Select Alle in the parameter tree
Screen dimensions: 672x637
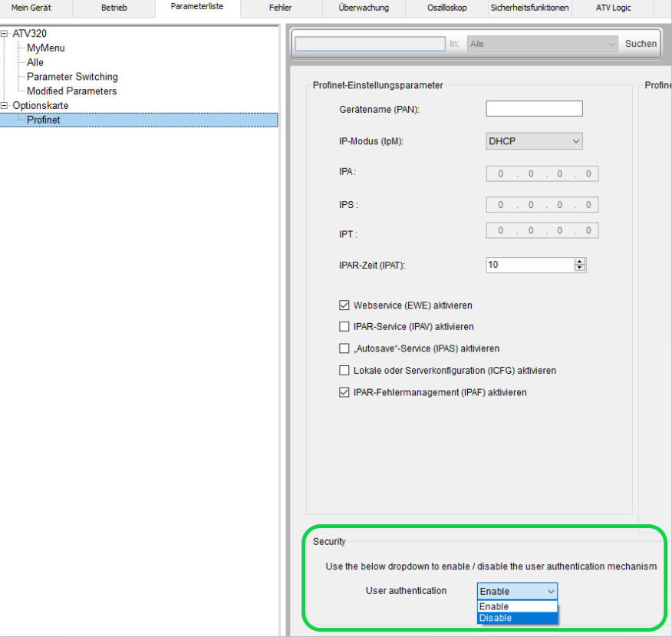35,63
